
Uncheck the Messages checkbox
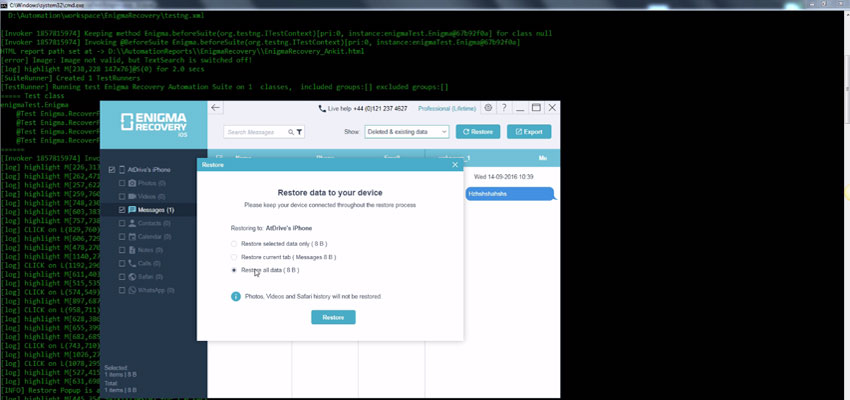coord(122,210)
